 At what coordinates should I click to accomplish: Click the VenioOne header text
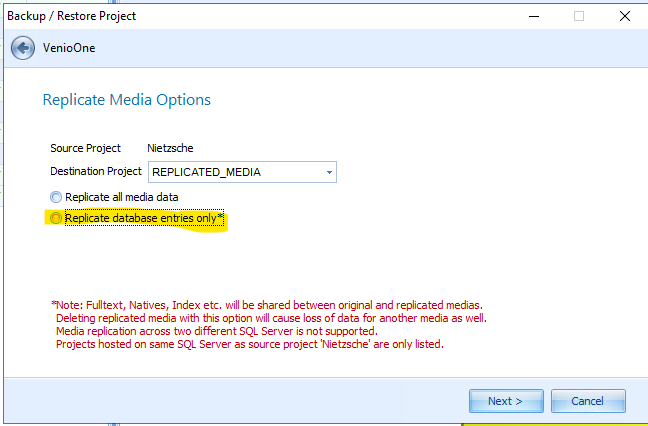69,48
